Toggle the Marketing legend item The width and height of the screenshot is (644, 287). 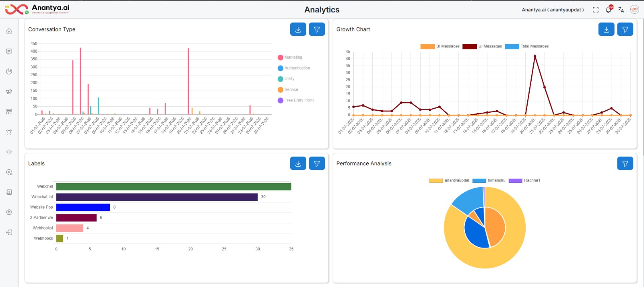pyautogui.click(x=290, y=58)
